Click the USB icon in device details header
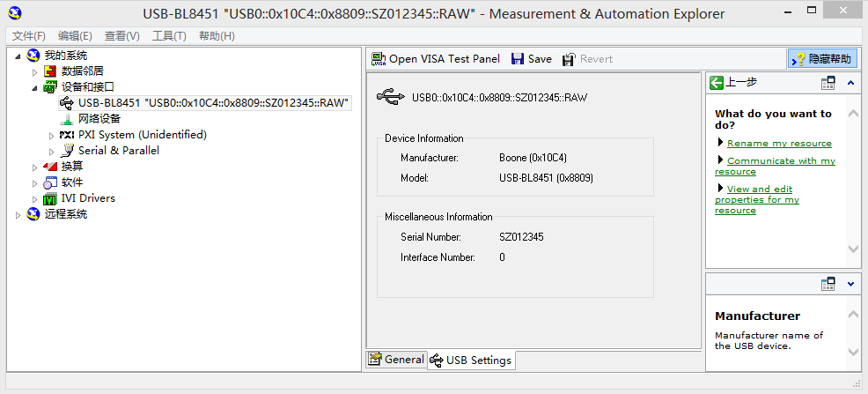This screenshot has height=394, width=868. point(390,97)
